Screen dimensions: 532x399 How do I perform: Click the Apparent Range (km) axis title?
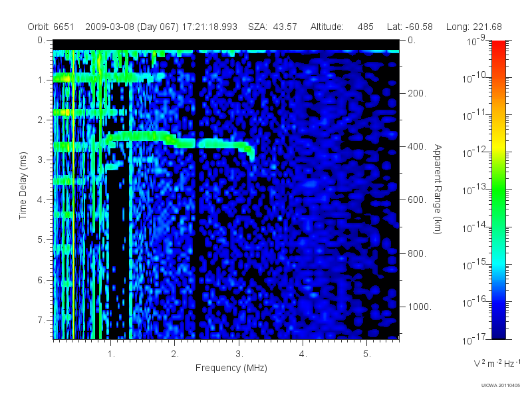(438, 189)
